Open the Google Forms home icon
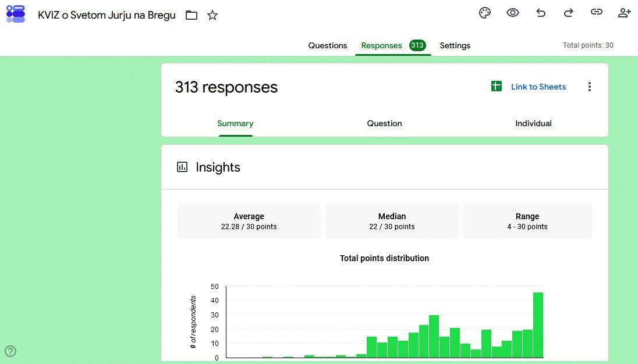 (x=16, y=14)
